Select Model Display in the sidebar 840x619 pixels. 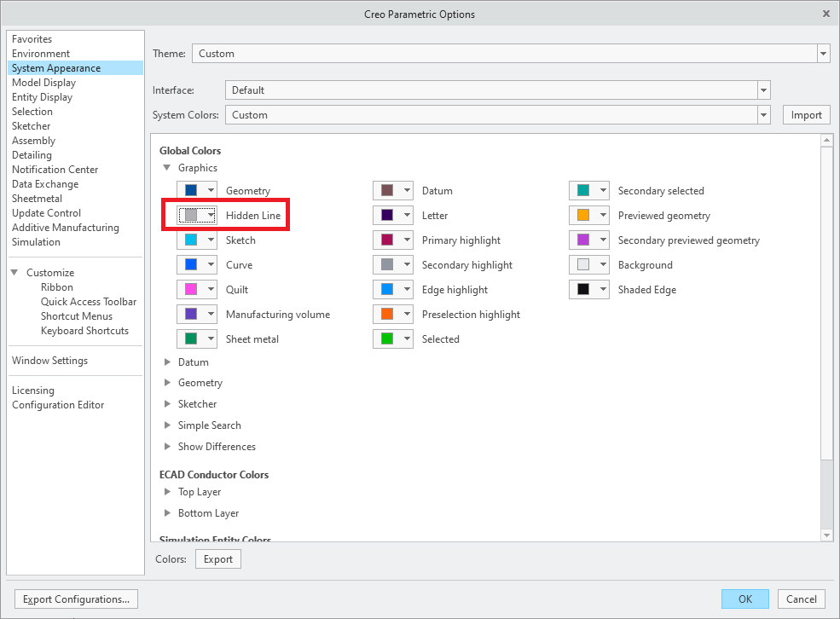pyautogui.click(x=43, y=83)
